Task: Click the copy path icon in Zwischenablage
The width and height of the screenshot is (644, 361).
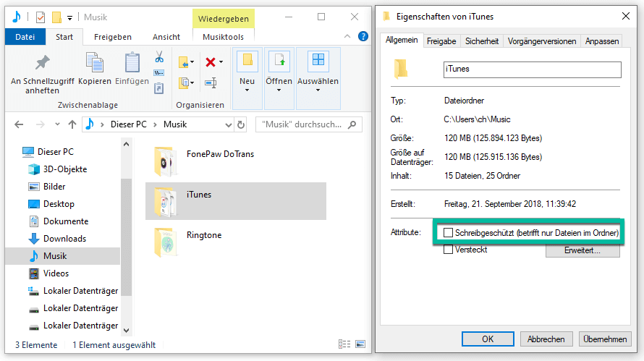Action: tap(159, 73)
